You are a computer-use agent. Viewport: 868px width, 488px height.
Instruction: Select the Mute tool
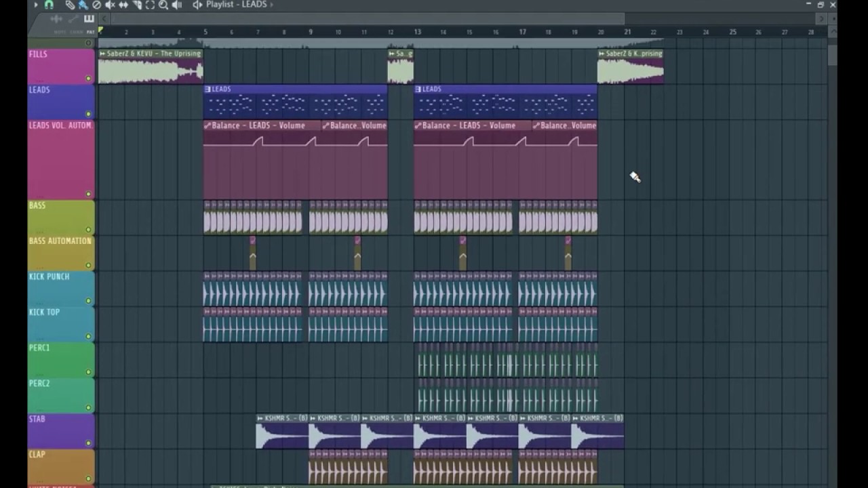[x=110, y=5]
